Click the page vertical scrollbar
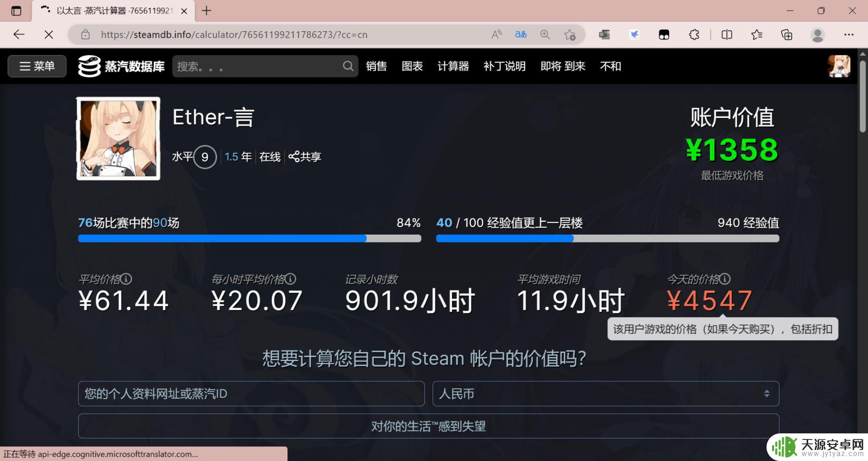The height and width of the screenshot is (461, 868). click(863, 95)
